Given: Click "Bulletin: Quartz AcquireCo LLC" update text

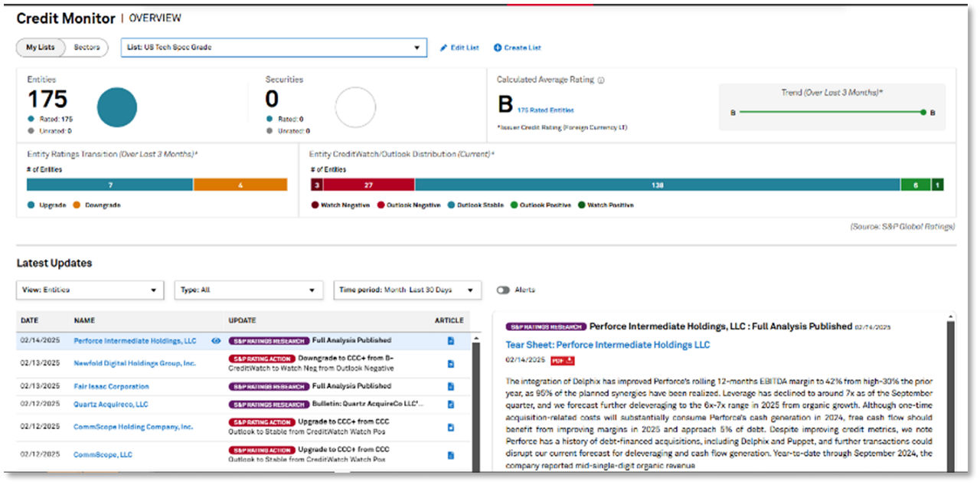Looking at the screenshot, I should (x=367, y=404).
